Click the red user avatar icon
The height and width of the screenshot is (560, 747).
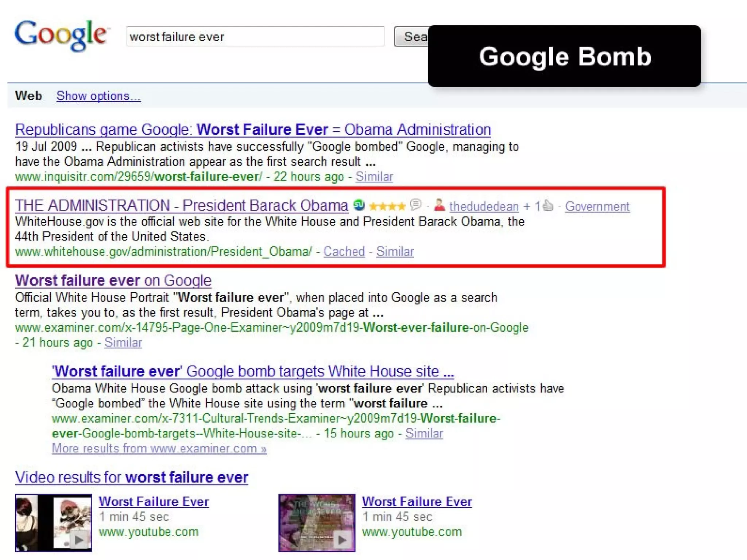click(440, 205)
